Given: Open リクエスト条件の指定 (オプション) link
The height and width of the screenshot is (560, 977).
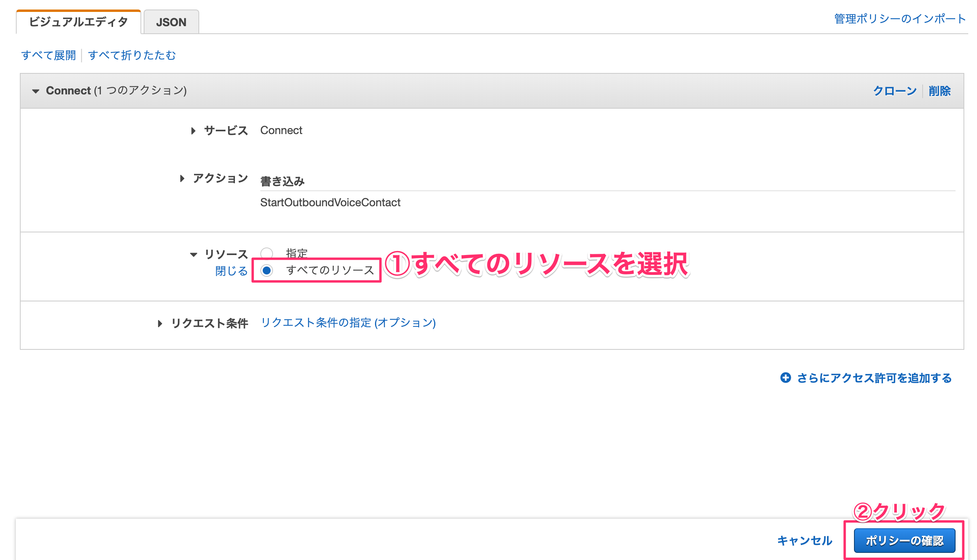Looking at the screenshot, I should 348,322.
